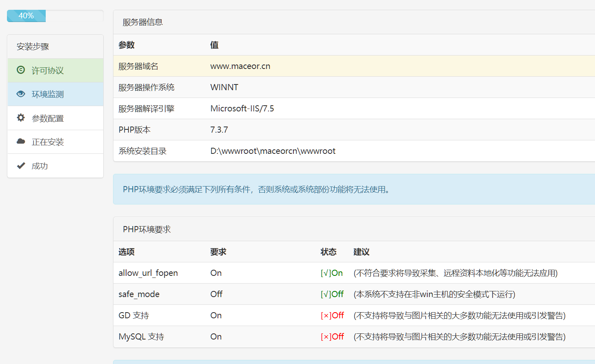This screenshot has height=364, width=595.
Task: Select the 7.3.7 version value
Action: point(219,130)
